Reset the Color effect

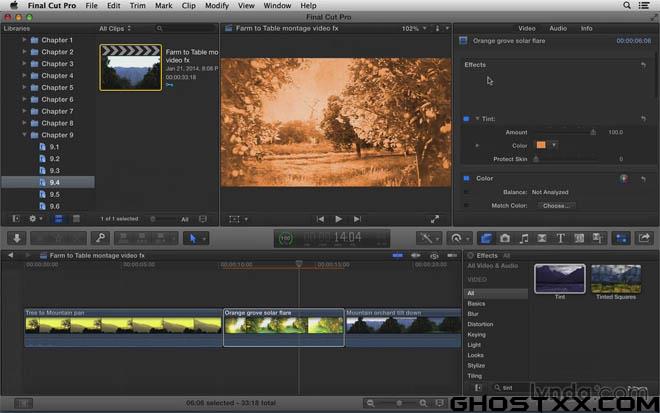(x=644, y=179)
